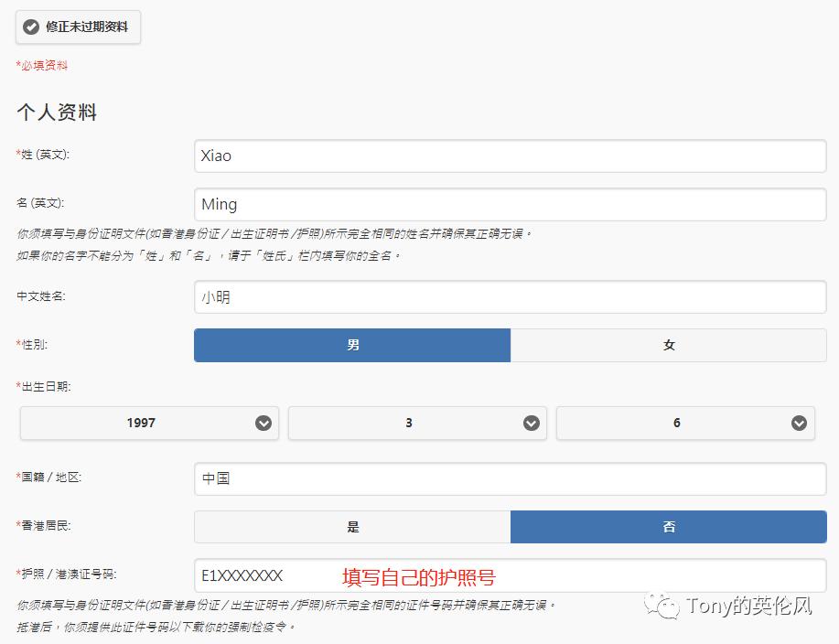Click the chevron arrow in the month dropdown
This screenshot has height=644, width=839.
pos(532,424)
